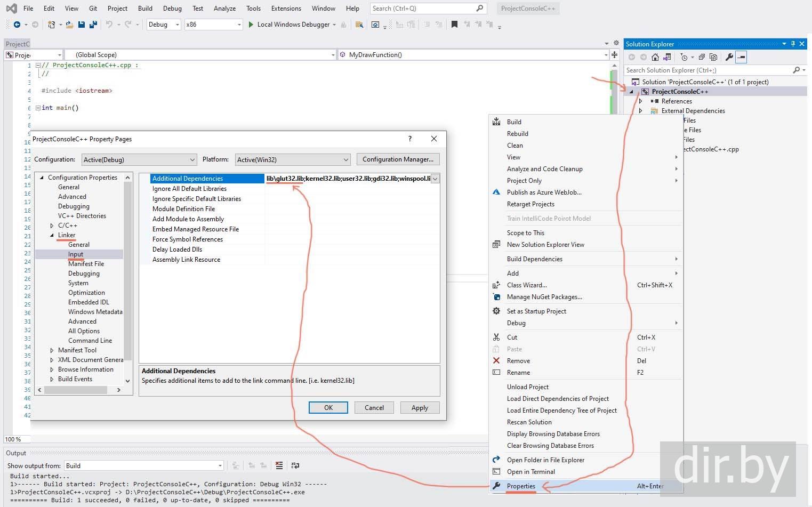Click the Home icon in Solution Explorer

click(x=655, y=57)
